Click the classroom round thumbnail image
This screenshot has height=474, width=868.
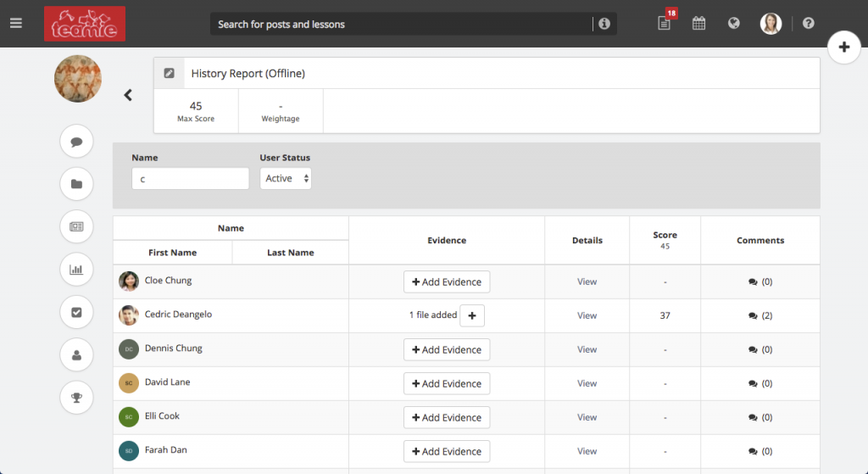pyautogui.click(x=78, y=79)
